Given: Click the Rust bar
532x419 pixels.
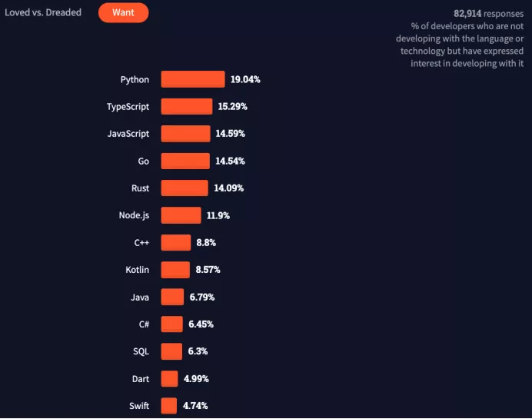Looking at the screenshot, I should 185,188.
